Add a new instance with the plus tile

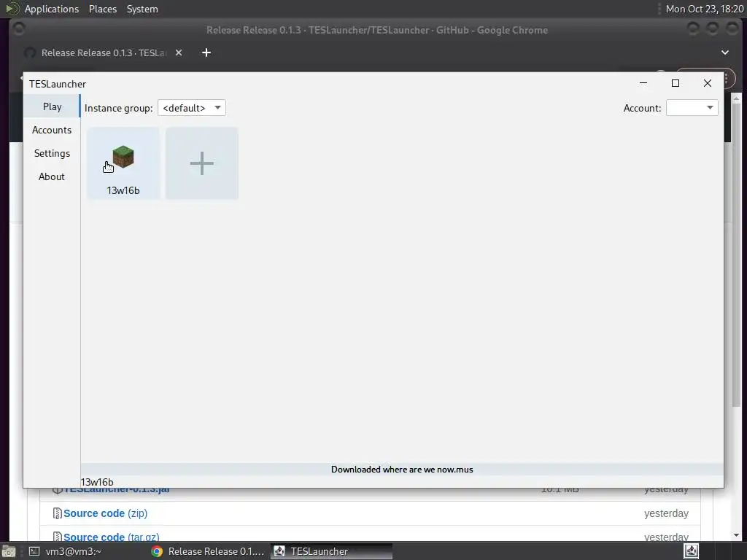pyautogui.click(x=202, y=163)
